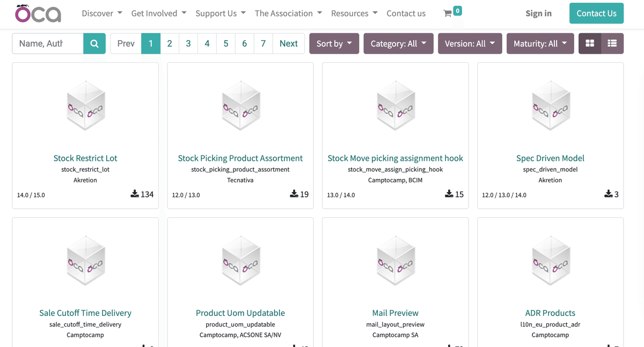Open Sale Cutoff Time Delivery link
This screenshot has height=347, width=644.
85,313
